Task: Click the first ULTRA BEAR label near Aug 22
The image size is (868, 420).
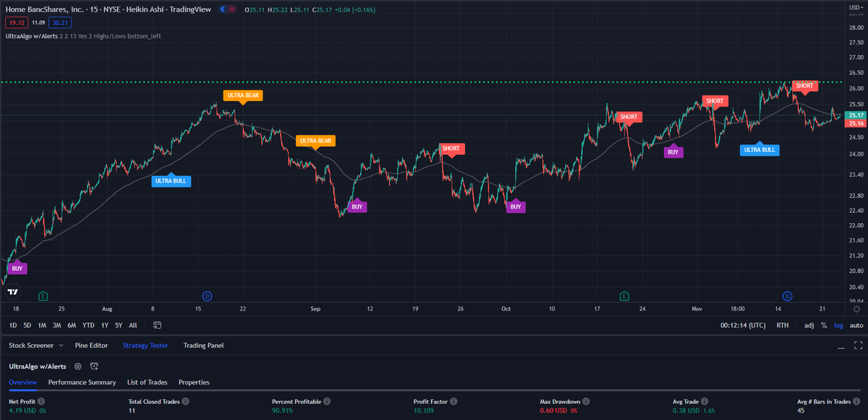Action: tap(242, 96)
